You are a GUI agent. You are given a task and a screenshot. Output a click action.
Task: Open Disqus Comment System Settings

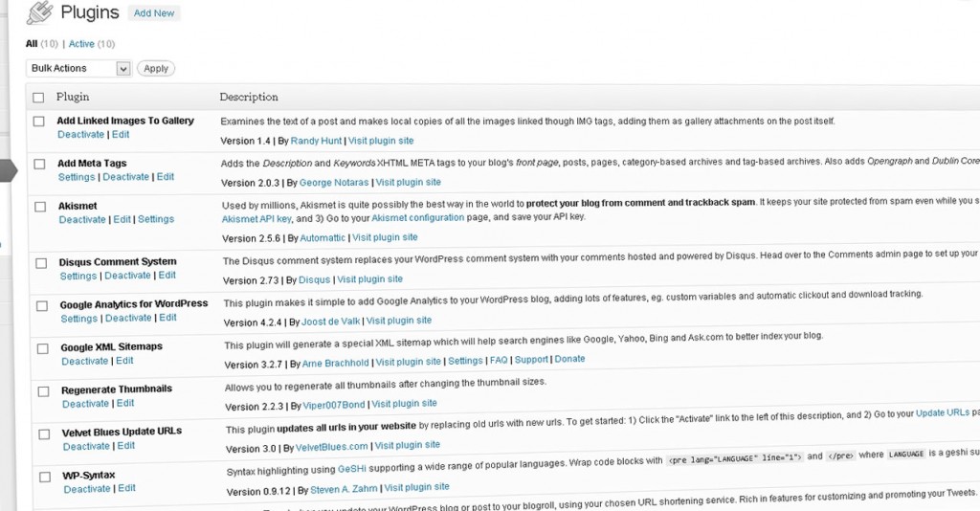(x=78, y=276)
